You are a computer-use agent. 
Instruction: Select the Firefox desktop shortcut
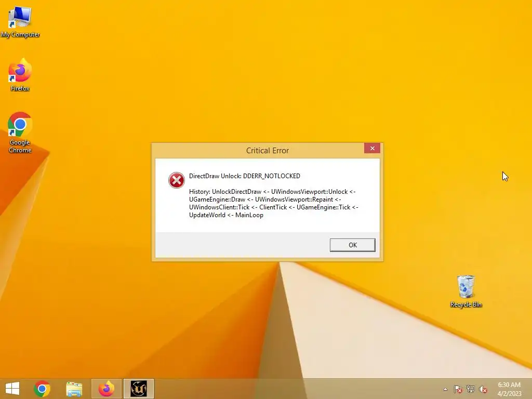20,75
